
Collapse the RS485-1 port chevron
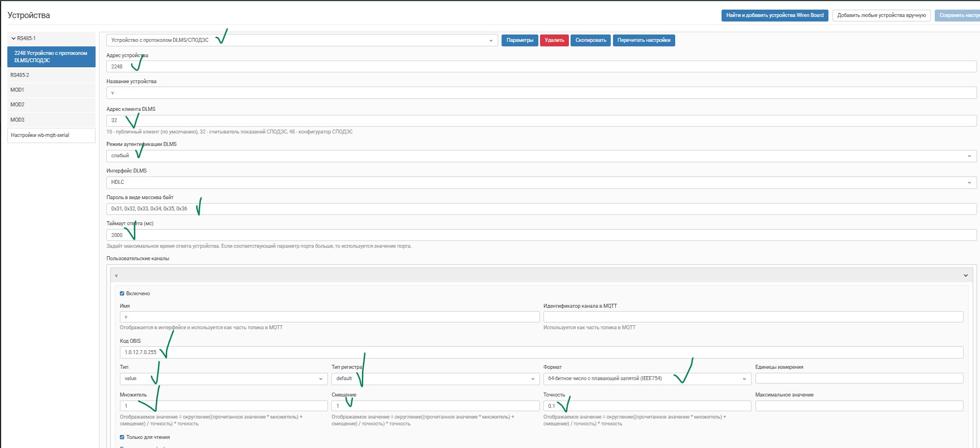click(14, 38)
